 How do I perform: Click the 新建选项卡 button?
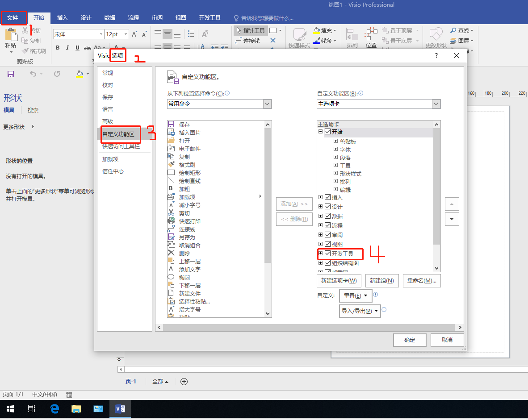click(x=339, y=281)
